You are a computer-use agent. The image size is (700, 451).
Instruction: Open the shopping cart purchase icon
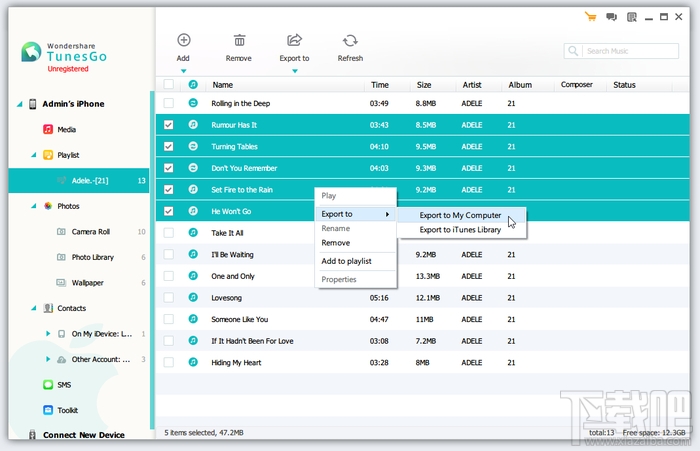pyautogui.click(x=591, y=17)
